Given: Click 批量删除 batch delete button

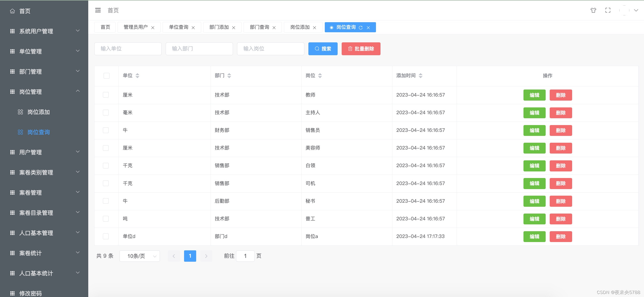Looking at the screenshot, I should point(361,49).
